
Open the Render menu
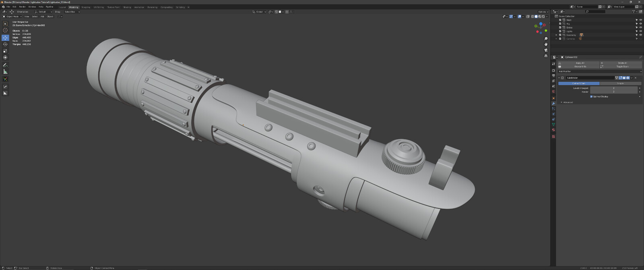[x=22, y=7]
